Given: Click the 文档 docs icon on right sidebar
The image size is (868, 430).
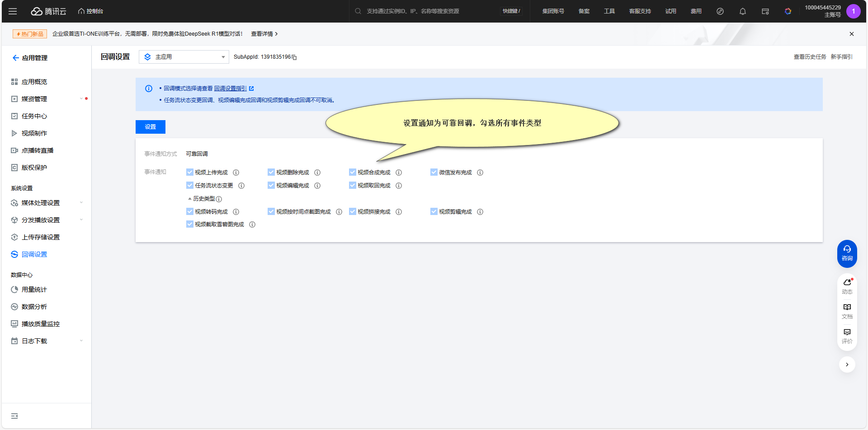Looking at the screenshot, I should pos(847,311).
